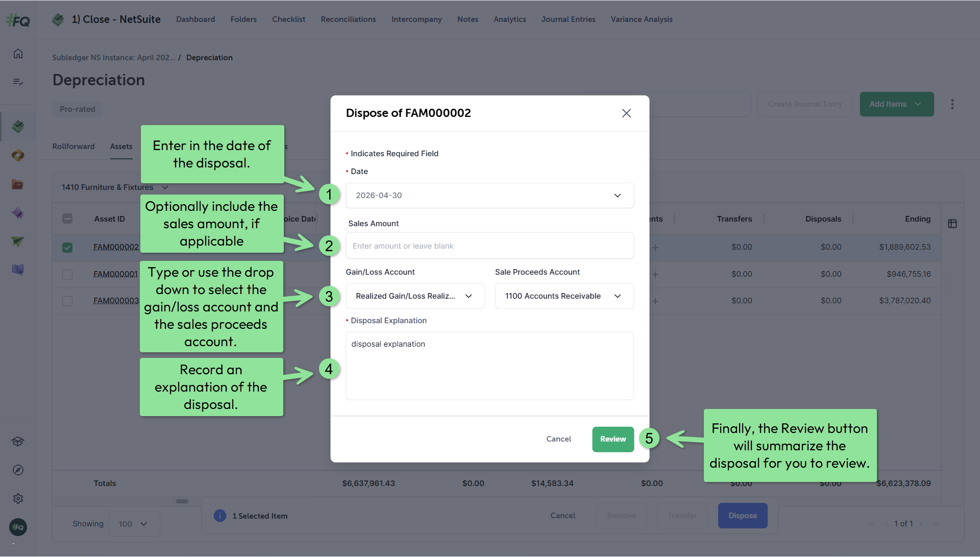The height and width of the screenshot is (557, 980).
Task: Open the compass icon in sidebar
Action: 18,470
